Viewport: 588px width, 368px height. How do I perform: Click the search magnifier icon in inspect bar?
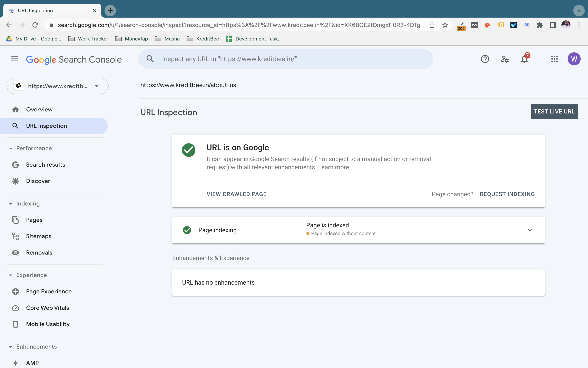150,59
